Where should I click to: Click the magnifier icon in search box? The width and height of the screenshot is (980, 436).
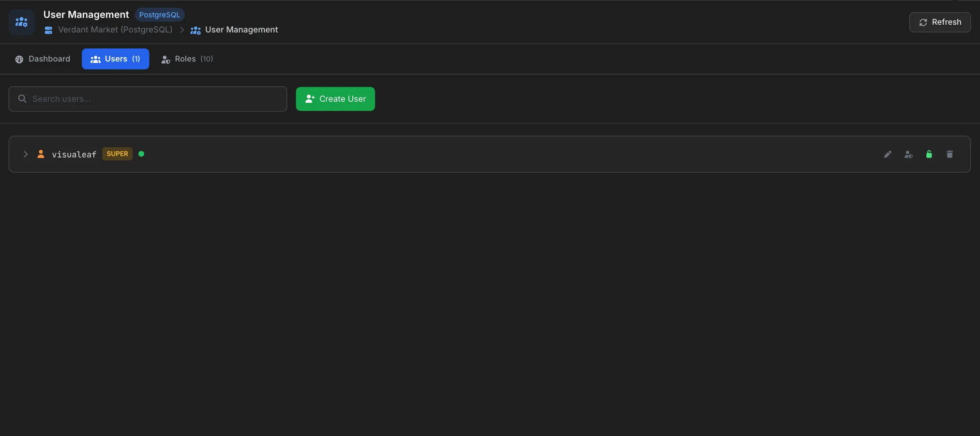[x=22, y=99]
